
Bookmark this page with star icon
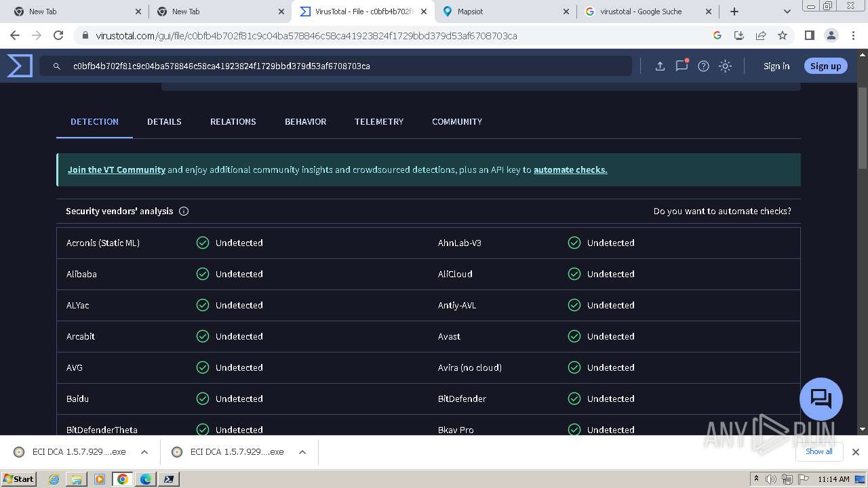point(783,35)
